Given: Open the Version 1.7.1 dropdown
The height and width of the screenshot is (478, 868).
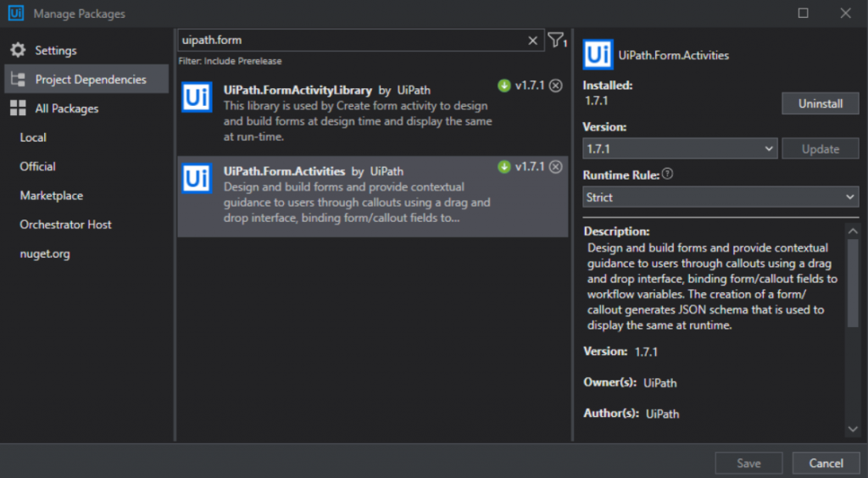Looking at the screenshot, I should (x=680, y=148).
